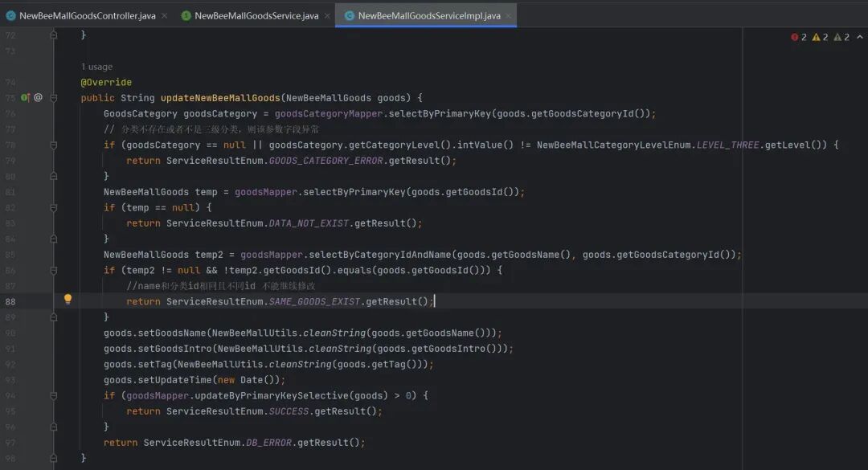Switch to the NewBeeMallGoodsService.java tab
Image resolution: width=868 pixels, height=470 pixels.
[x=256, y=15]
